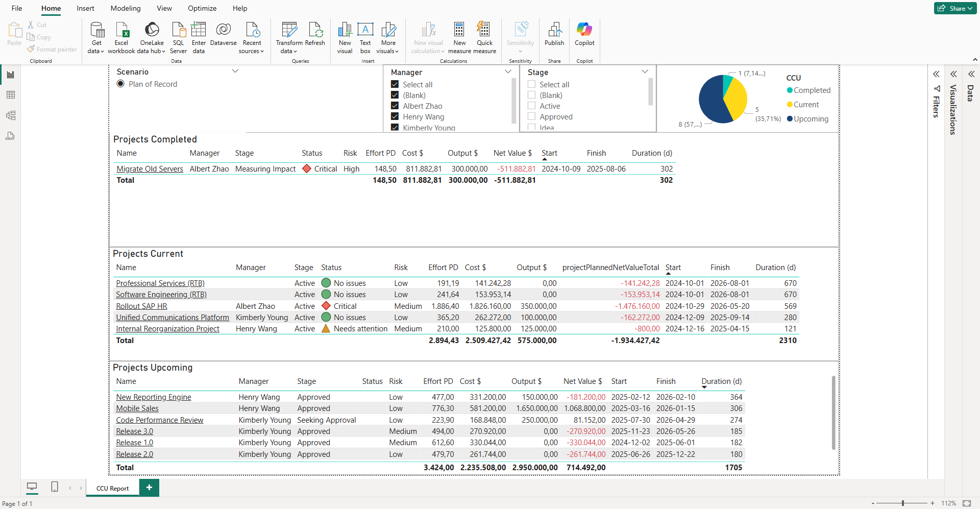This screenshot has height=509, width=980.
Task: Select Plan of Record scenario
Action: pyautogui.click(x=120, y=84)
